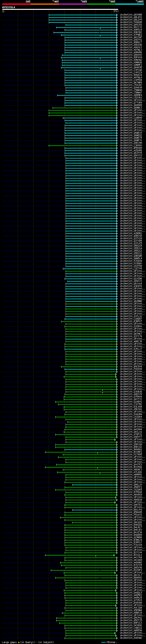The width and height of the screenshot is (146, 644).
Task: Select the UniRef100_Q6ZNN8 label
Action: coord(131,301)
